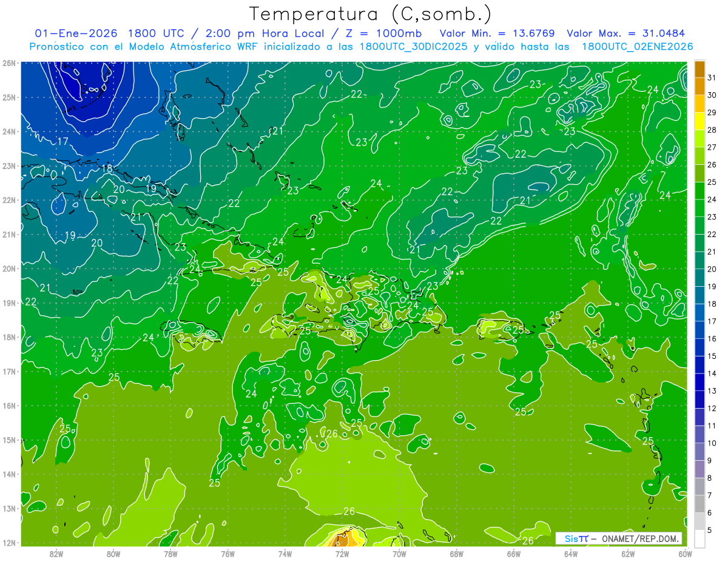The image size is (728, 562).
Task: Click the longitude axis label '72W'
Action: (342, 554)
